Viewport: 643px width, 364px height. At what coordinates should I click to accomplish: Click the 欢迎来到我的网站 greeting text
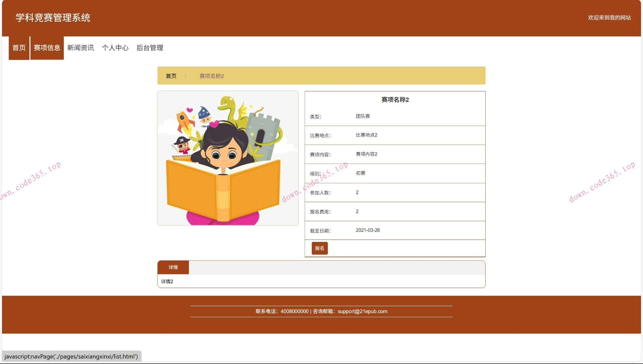[609, 18]
